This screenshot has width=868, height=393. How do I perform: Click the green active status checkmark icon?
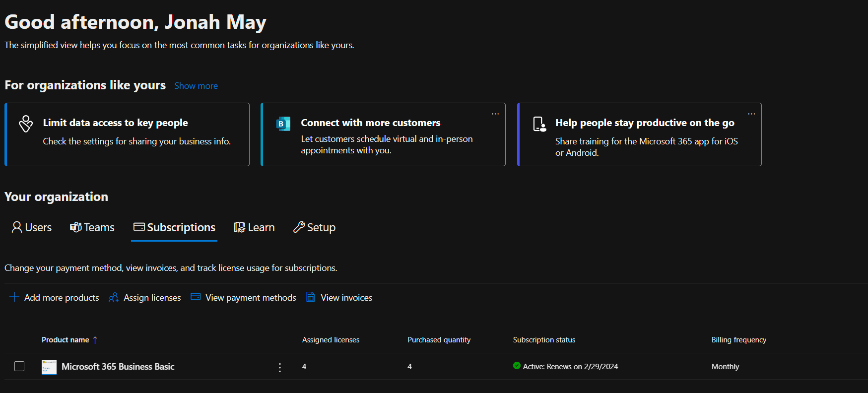517,366
